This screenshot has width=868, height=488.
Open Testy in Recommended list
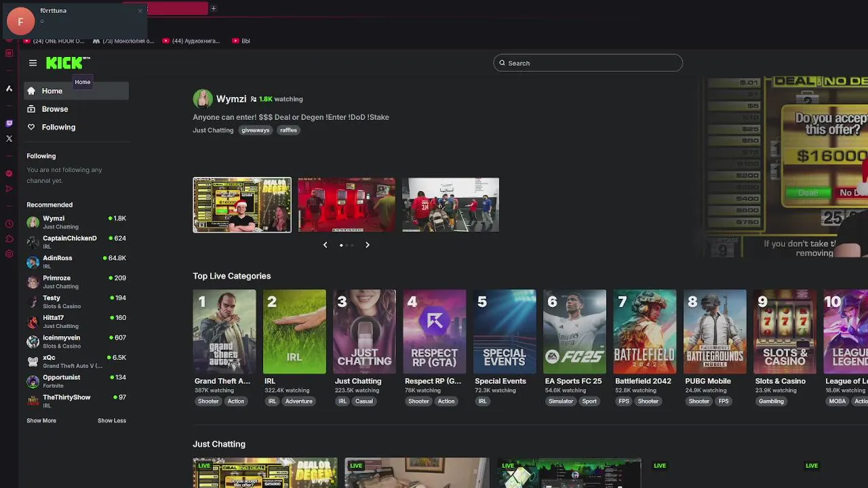pos(76,301)
